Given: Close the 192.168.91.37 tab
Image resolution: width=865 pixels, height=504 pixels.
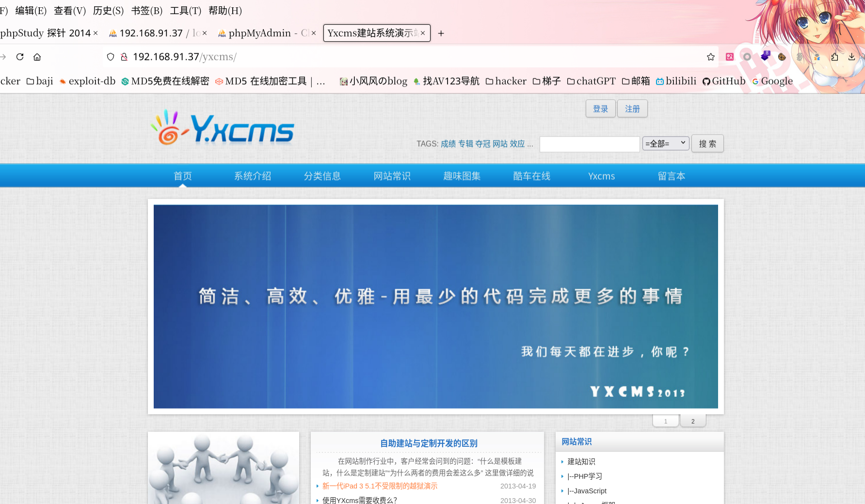Looking at the screenshot, I should click(205, 33).
